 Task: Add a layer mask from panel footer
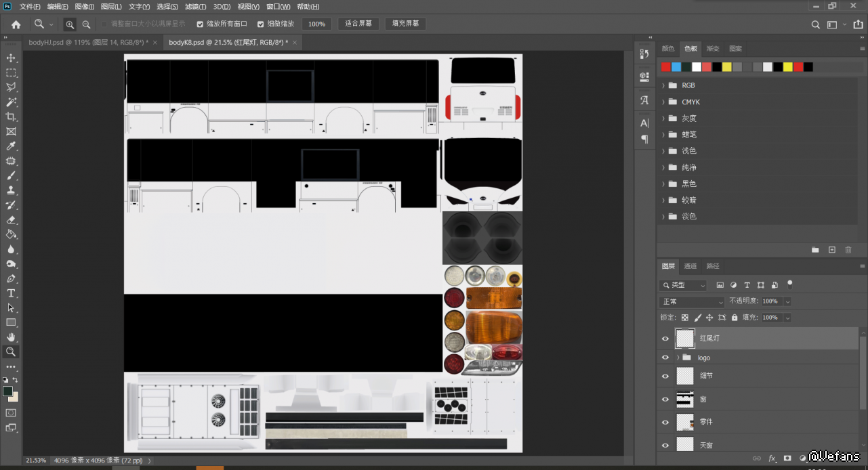(x=787, y=458)
